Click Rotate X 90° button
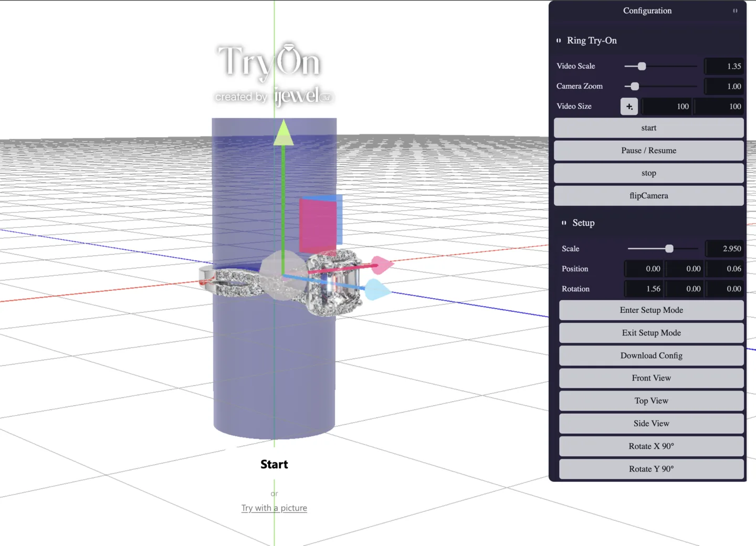 click(652, 446)
